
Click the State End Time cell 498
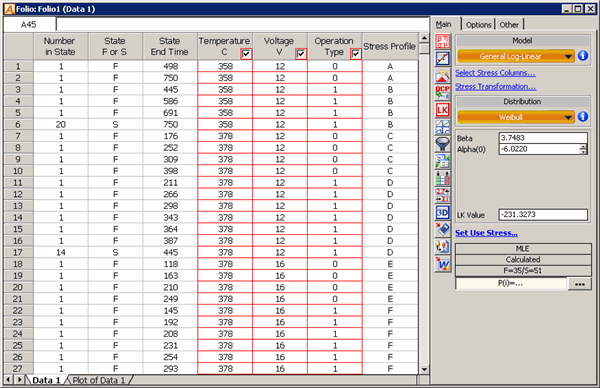(170, 67)
